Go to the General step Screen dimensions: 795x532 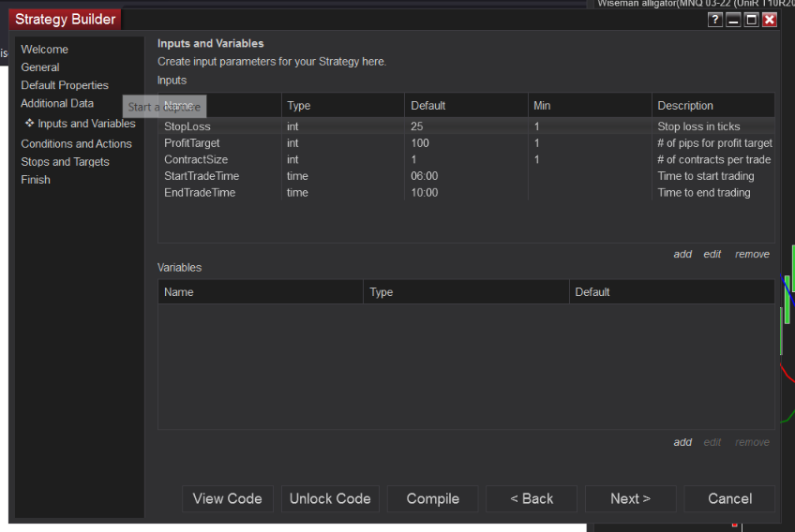[x=40, y=67]
